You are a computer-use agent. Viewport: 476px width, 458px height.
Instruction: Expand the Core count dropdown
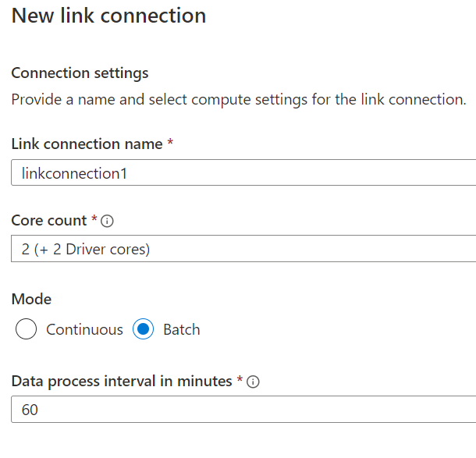243,249
